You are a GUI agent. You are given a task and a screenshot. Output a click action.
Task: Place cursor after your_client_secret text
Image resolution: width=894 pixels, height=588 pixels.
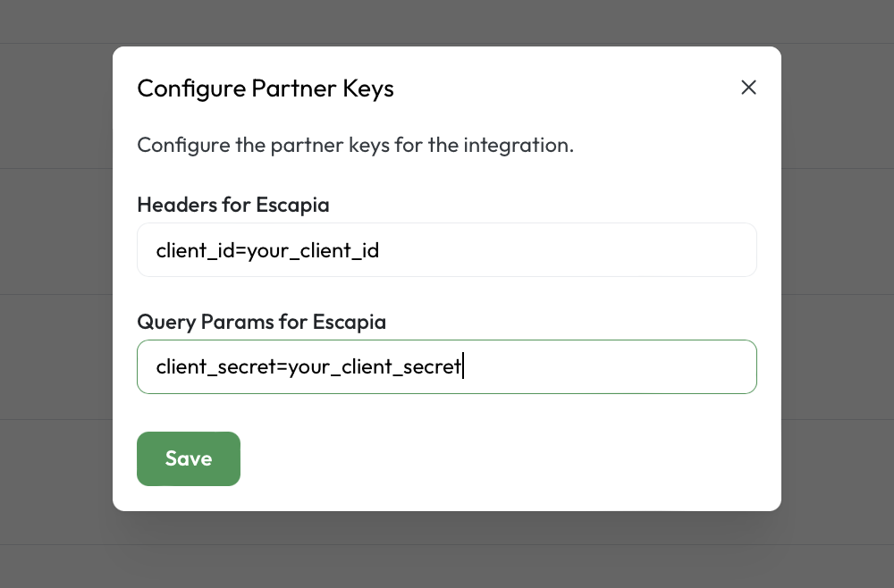[x=464, y=366]
